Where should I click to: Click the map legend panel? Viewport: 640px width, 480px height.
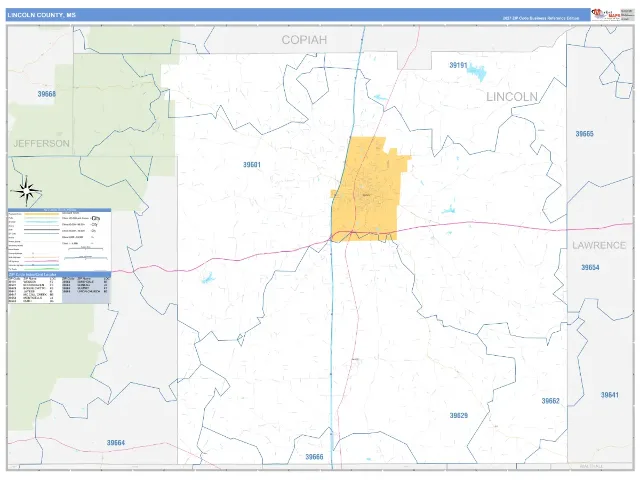(59, 240)
